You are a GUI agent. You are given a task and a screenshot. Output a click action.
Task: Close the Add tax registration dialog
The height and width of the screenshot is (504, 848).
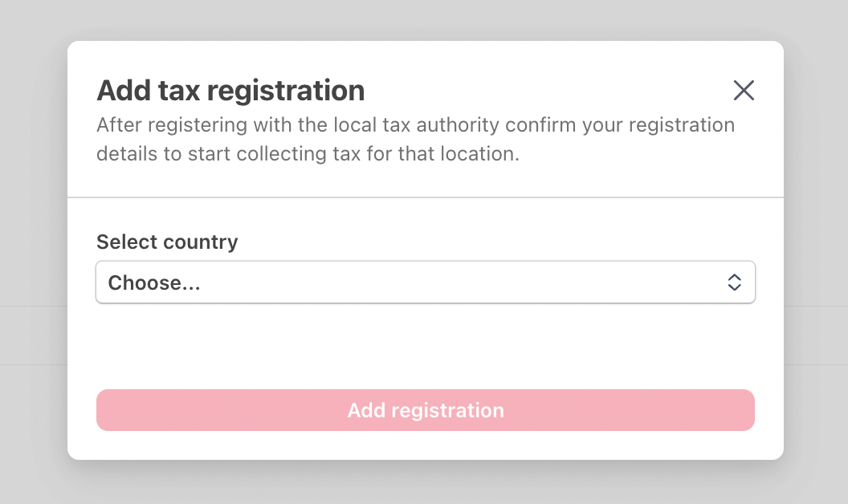744,91
